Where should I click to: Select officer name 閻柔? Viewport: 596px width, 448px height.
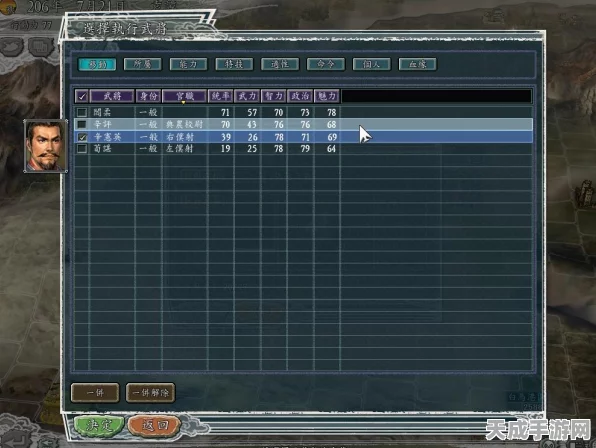tap(103, 112)
